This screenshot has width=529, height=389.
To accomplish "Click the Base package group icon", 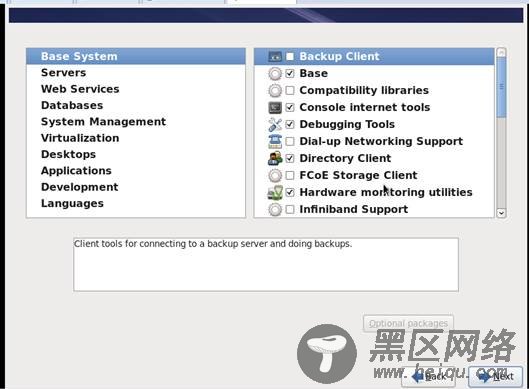I will click(x=275, y=73).
